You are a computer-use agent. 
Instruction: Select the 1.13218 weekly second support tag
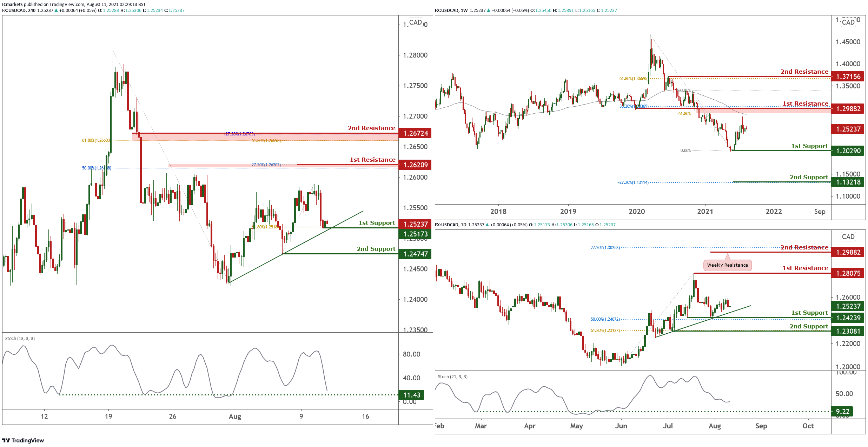848,182
